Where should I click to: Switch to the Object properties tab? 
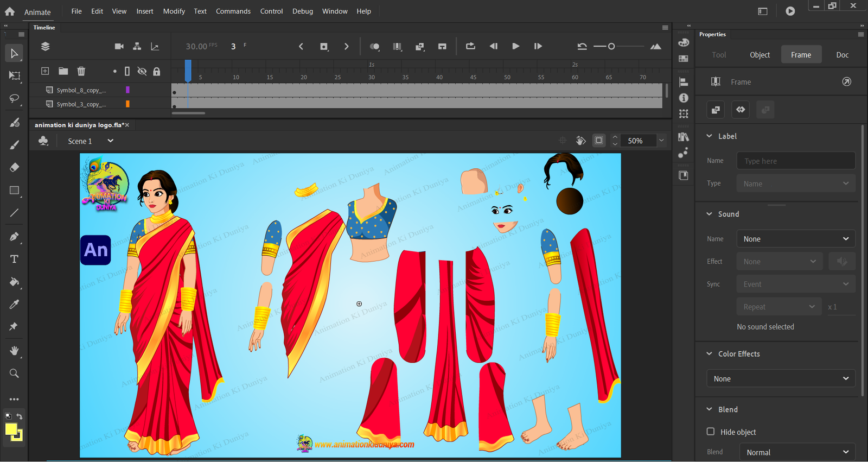pyautogui.click(x=759, y=55)
